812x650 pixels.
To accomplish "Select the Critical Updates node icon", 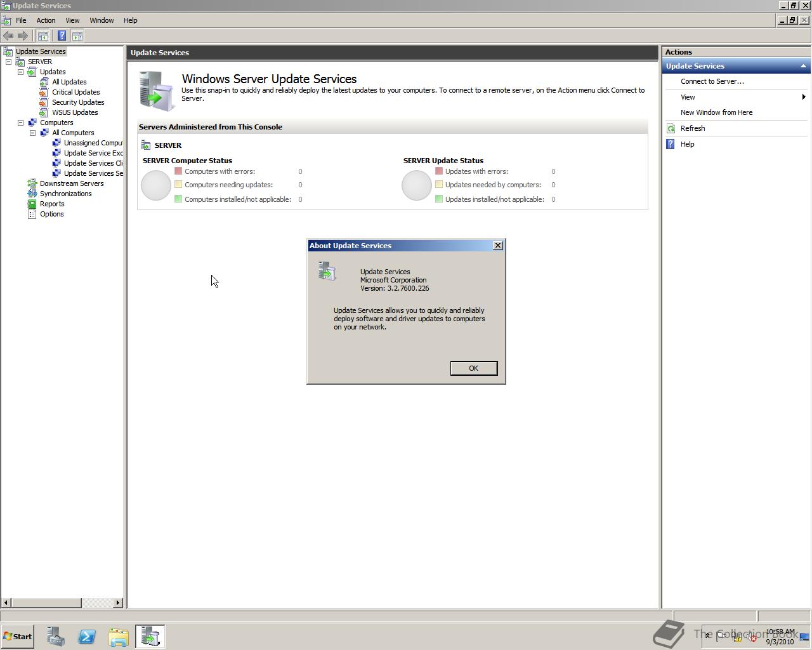I will click(44, 92).
